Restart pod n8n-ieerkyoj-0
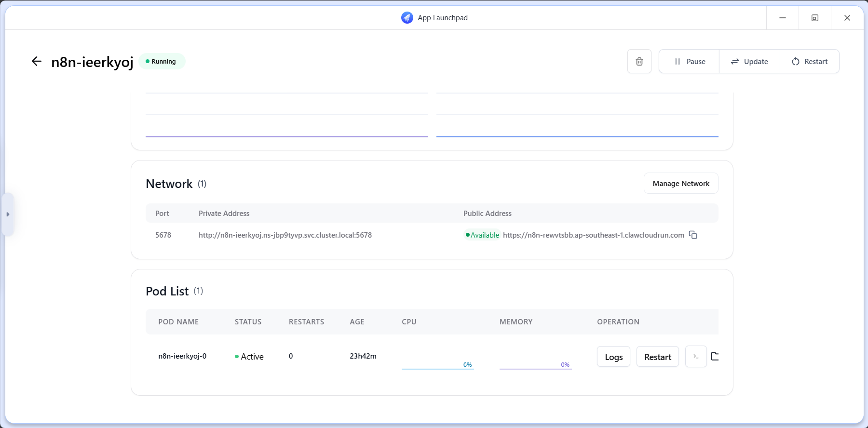Screen dimensions: 868x428 click(x=657, y=357)
